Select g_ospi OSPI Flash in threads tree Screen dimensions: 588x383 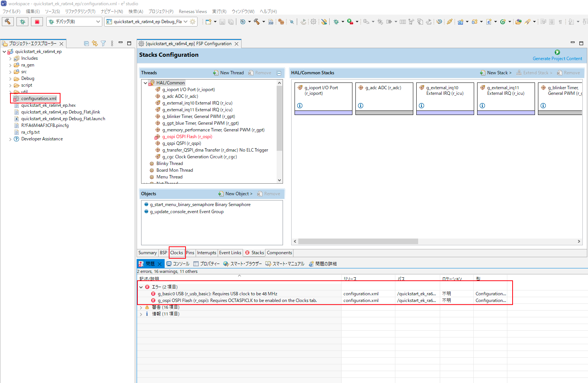click(x=187, y=137)
